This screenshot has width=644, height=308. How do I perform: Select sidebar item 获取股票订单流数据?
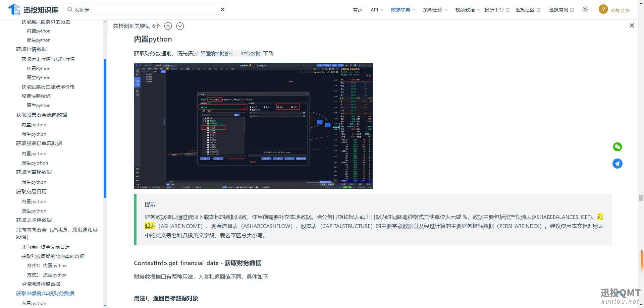[39, 143]
